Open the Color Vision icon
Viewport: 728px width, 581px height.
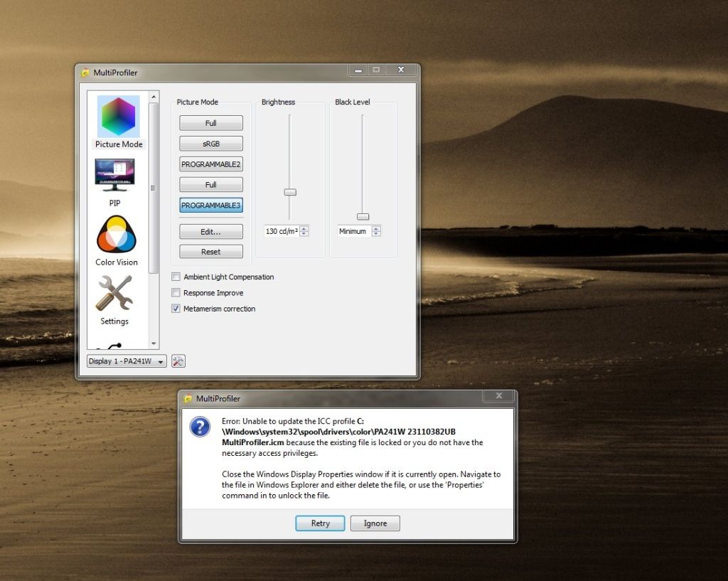[x=116, y=235]
